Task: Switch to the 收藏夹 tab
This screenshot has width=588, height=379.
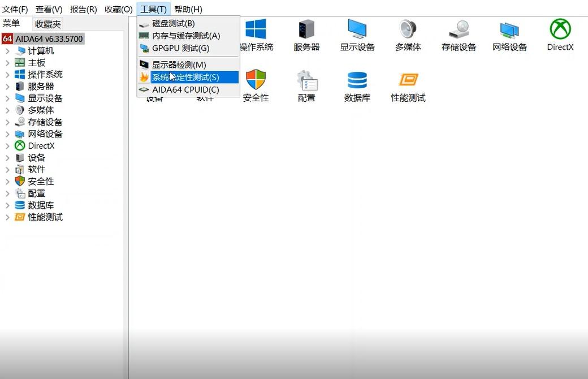Action: point(47,24)
